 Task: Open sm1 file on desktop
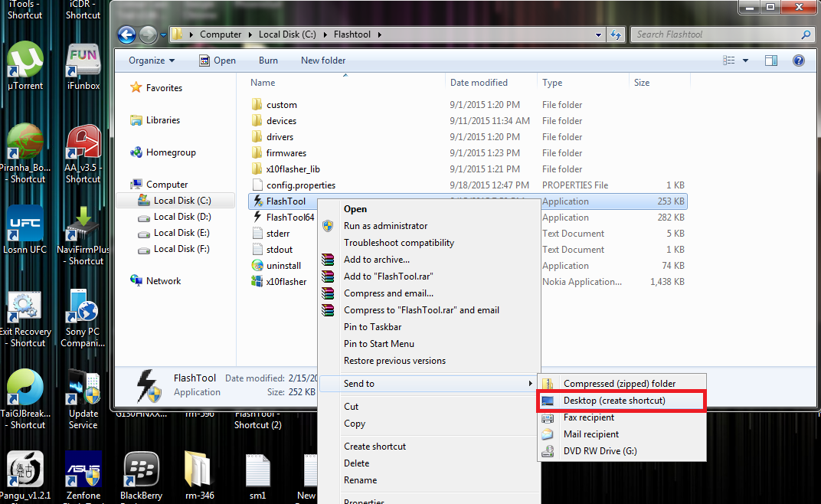coord(257,476)
